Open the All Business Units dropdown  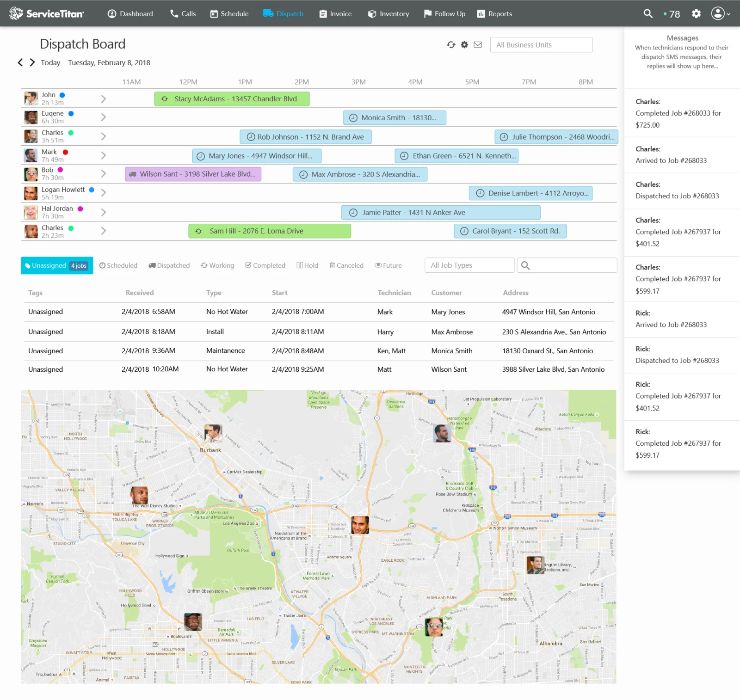click(x=541, y=44)
